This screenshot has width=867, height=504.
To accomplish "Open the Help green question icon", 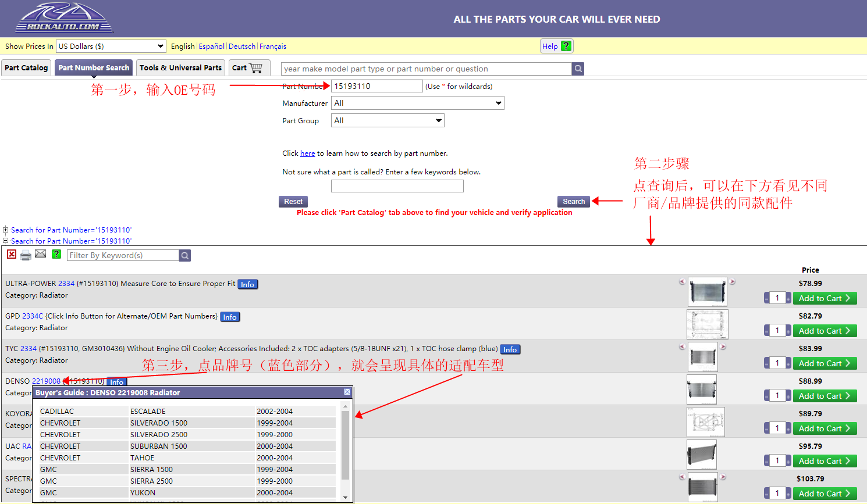I will pos(566,46).
